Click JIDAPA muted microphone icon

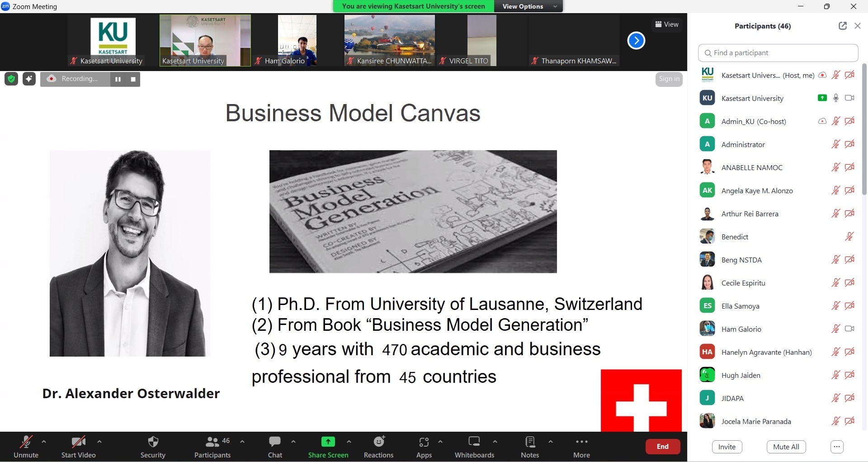click(x=835, y=398)
